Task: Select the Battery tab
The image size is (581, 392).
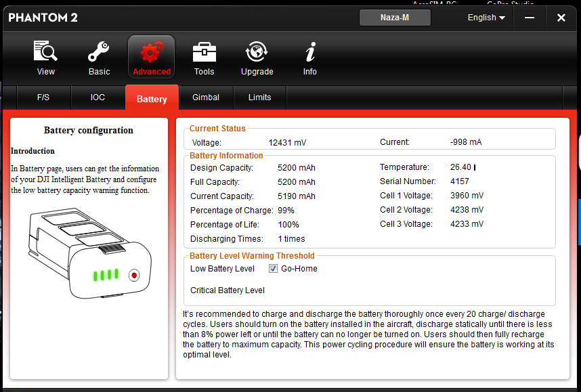Action: (x=152, y=98)
